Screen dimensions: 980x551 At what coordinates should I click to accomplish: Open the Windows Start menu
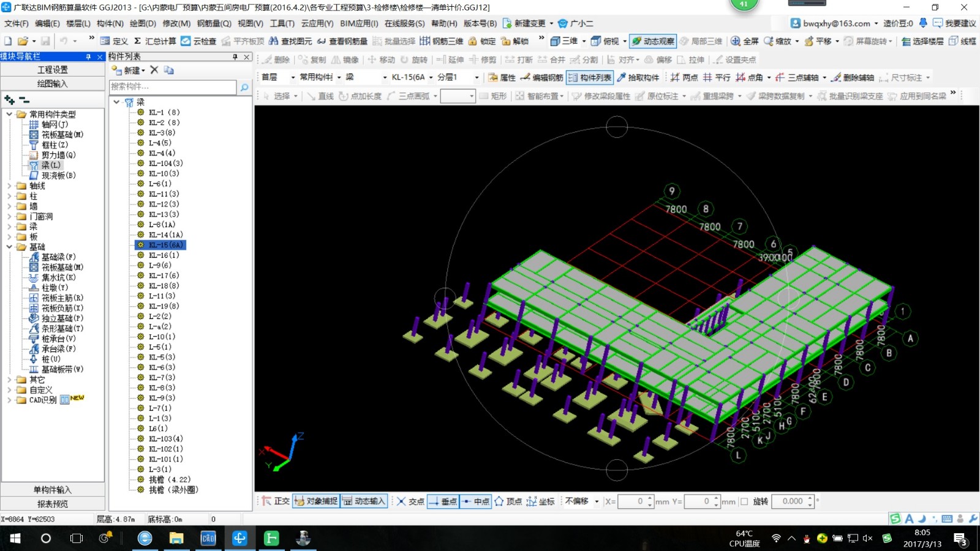[15, 538]
